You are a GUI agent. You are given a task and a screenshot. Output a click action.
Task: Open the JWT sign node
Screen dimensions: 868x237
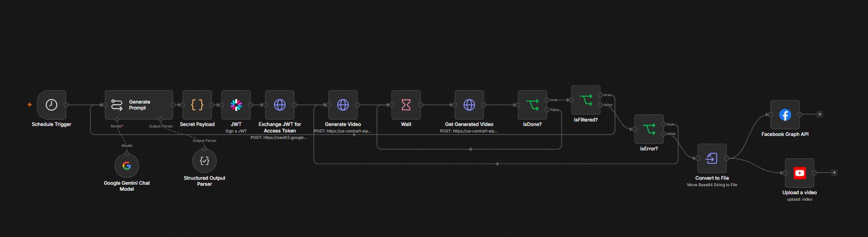coord(236,105)
